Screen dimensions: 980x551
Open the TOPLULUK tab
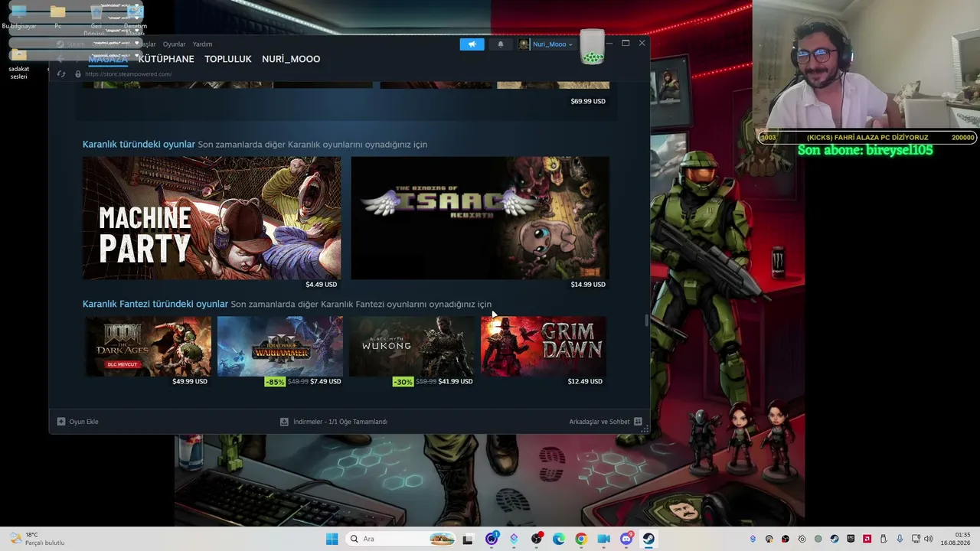(x=227, y=59)
